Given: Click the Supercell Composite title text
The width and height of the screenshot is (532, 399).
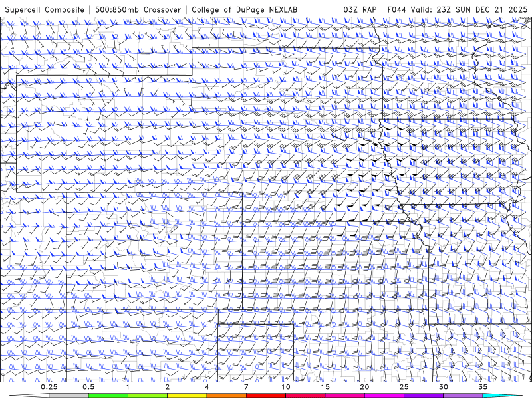Looking at the screenshot, I should [x=45, y=9].
